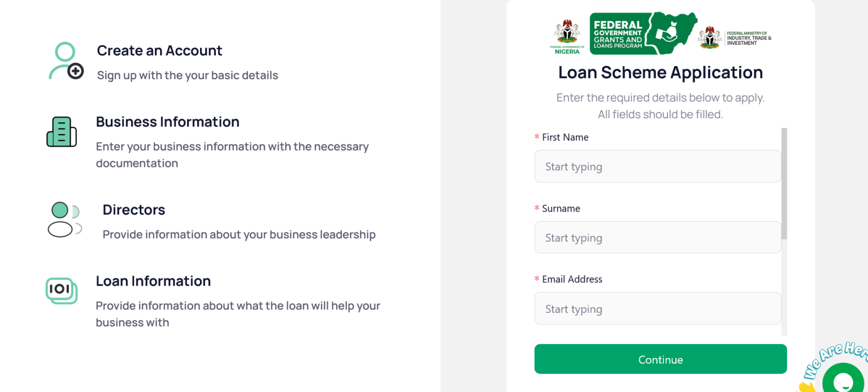Click the Surname input field
868x392 pixels.
(657, 237)
